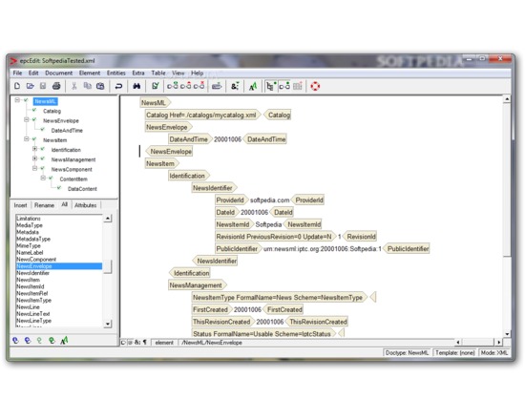Click the 'softpedia.com' ProviderId value
The image size is (525, 420).
tap(269, 199)
